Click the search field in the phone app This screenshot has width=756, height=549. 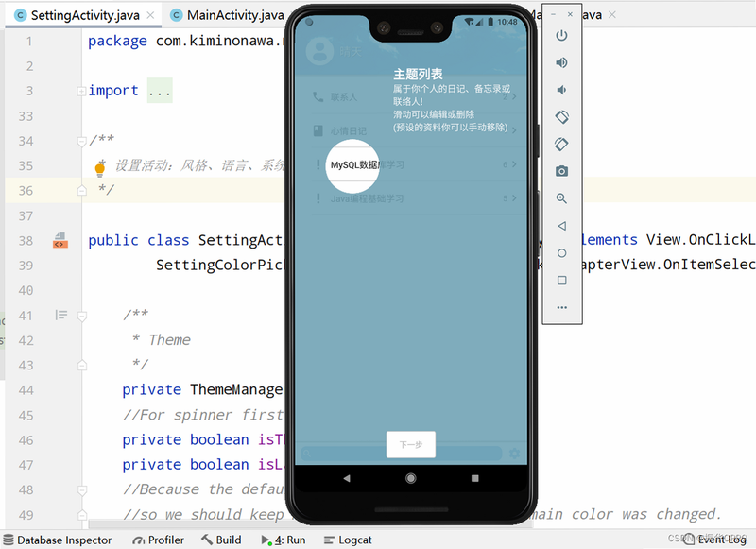coord(401,454)
